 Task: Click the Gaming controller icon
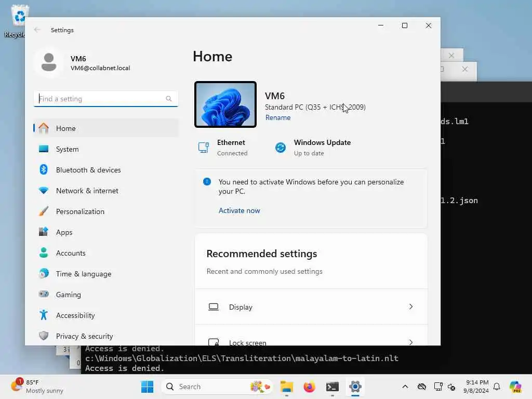tap(44, 294)
